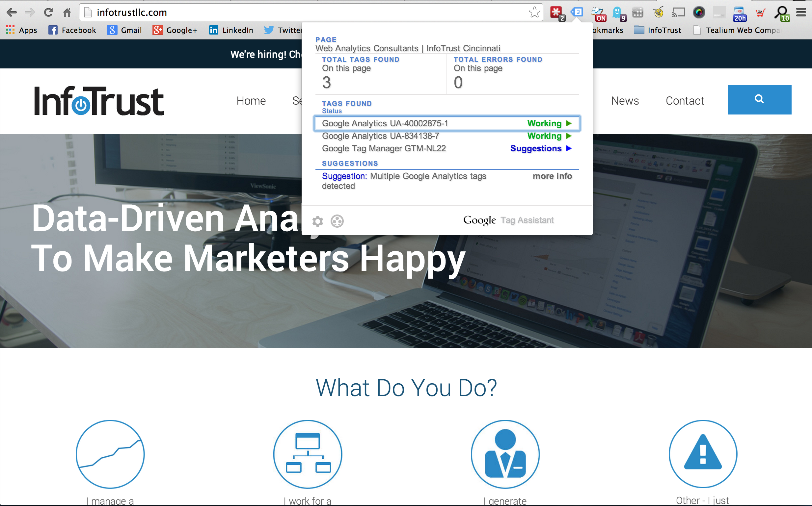This screenshot has height=506, width=812.
Task: Reload the page
Action: [x=48, y=13]
